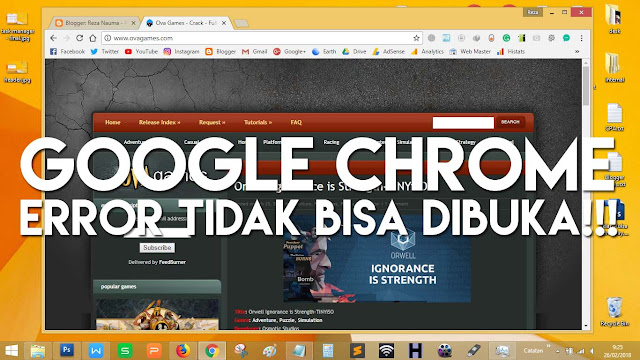640x360 pixels.
Task: Open the Gmail bookmark
Action: 254,51
